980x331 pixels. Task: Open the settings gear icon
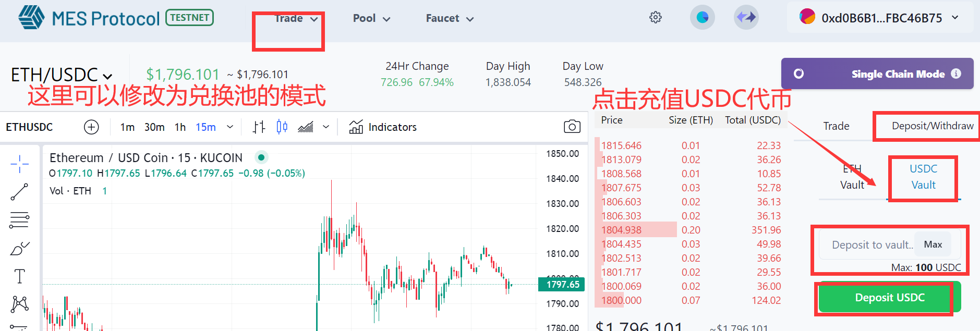(655, 18)
